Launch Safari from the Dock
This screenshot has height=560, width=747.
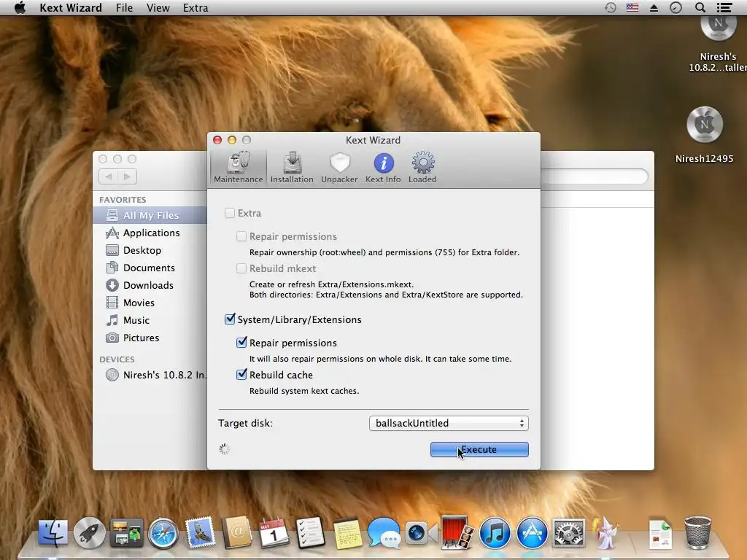click(x=163, y=532)
